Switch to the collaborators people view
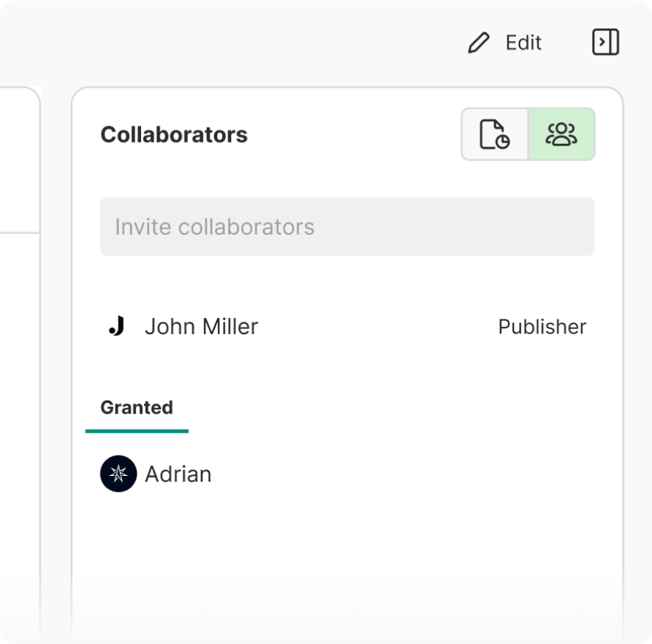 click(x=561, y=135)
